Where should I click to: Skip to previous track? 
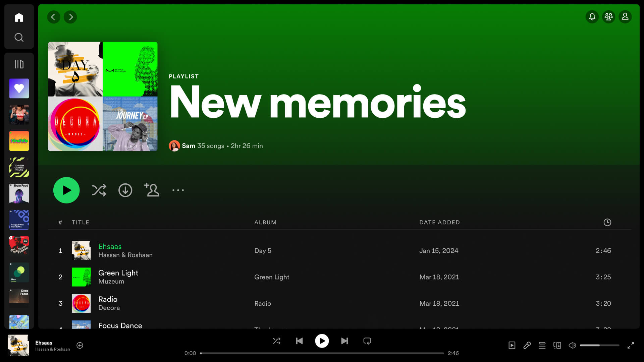tap(299, 341)
